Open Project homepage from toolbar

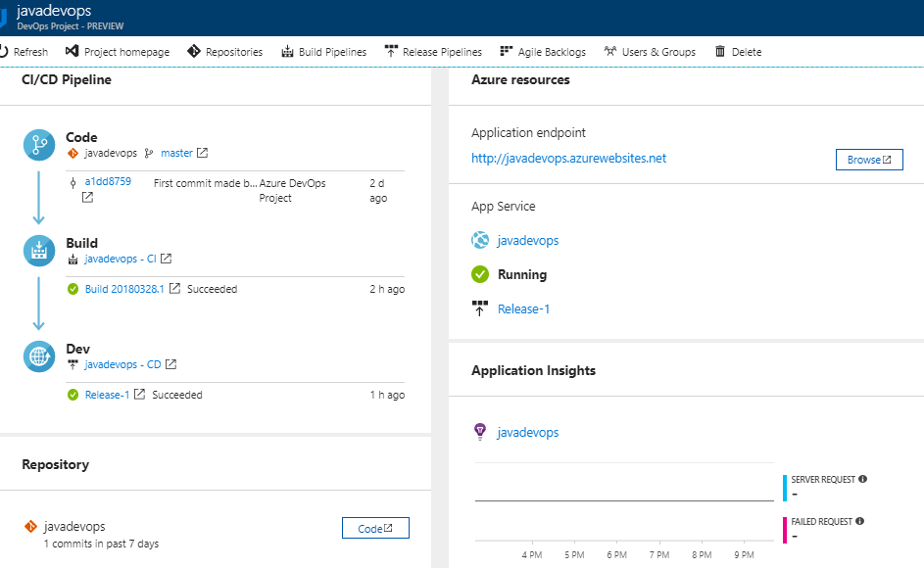click(x=118, y=52)
